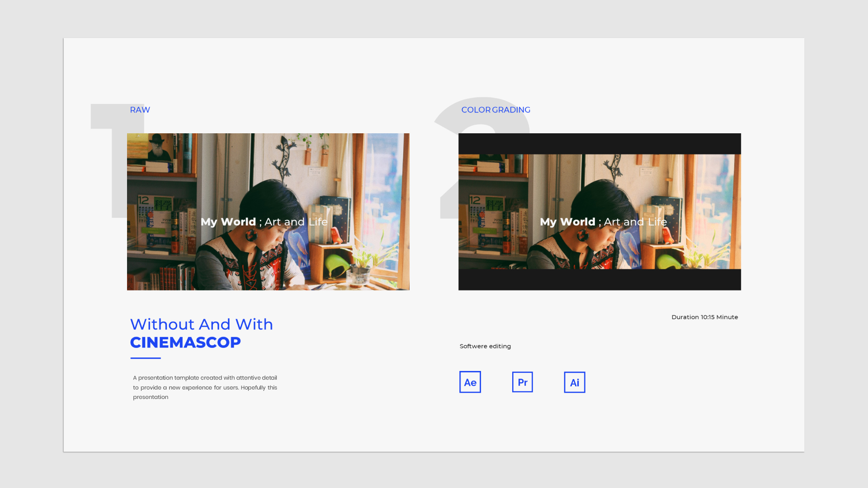Image resolution: width=868 pixels, height=488 pixels.
Task: Click the Illustrator (Ai) icon
Action: [x=574, y=382]
